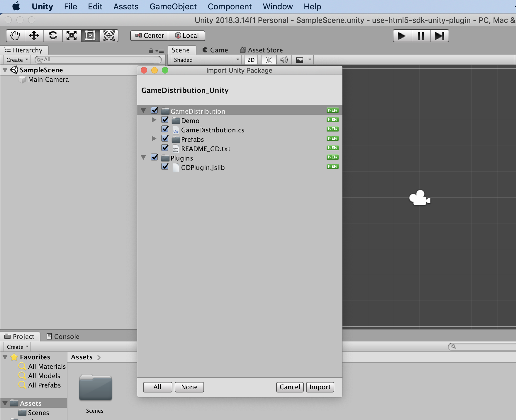Expand the Prefabs folder
This screenshot has width=516, height=420.
(154, 139)
